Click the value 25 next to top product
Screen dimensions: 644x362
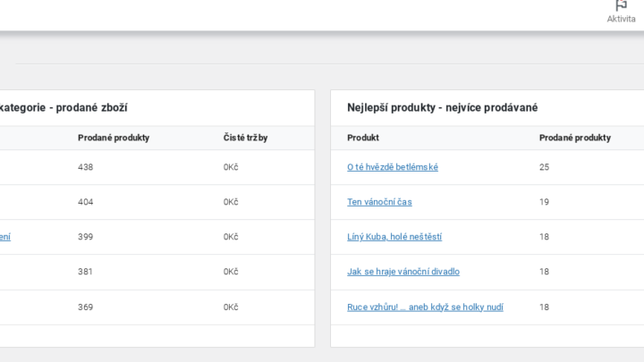(544, 167)
